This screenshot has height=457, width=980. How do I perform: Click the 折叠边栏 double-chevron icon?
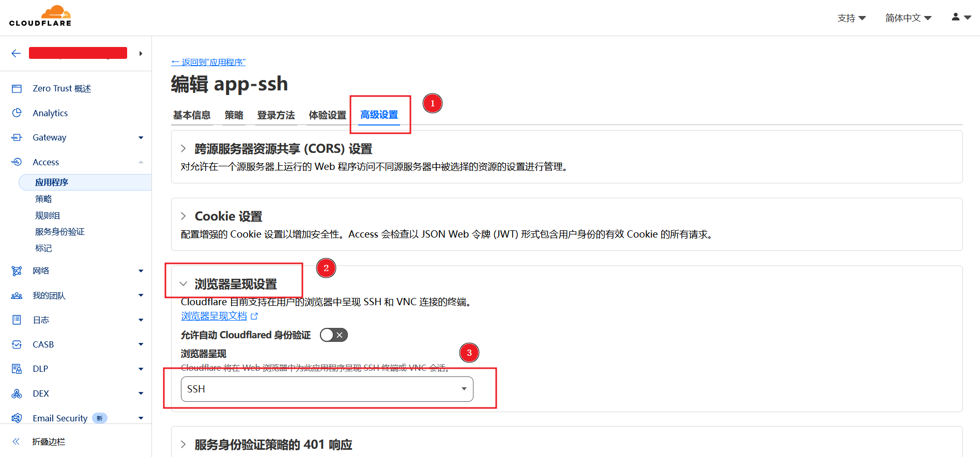16,442
